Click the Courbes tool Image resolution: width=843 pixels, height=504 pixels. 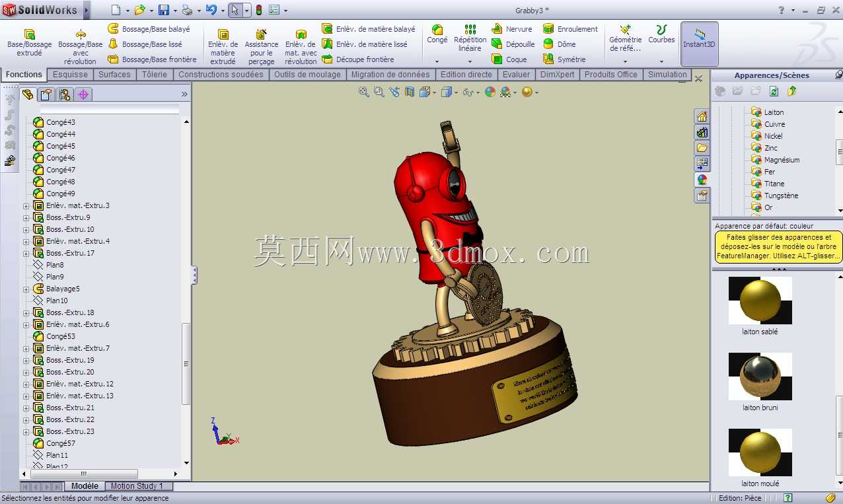[x=661, y=34]
